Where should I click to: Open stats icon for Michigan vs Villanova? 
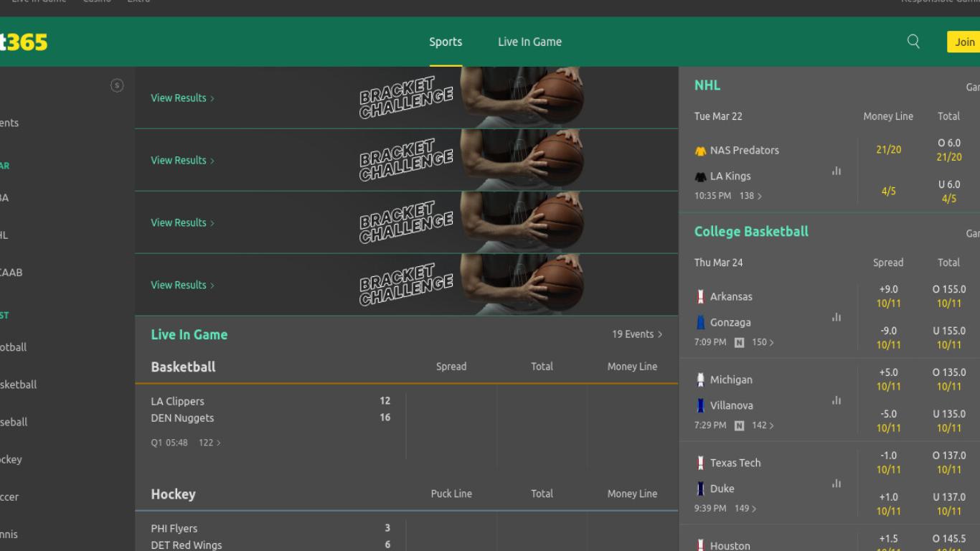[x=837, y=400]
